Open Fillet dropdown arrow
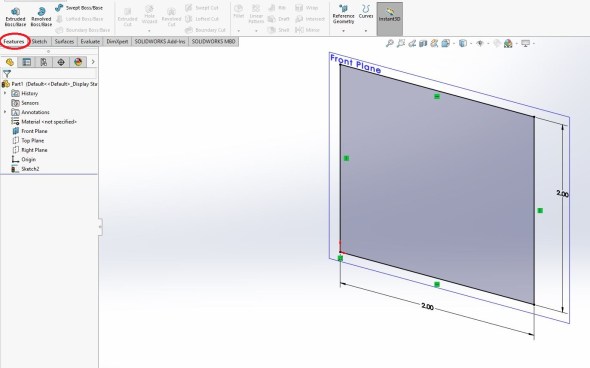The image size is (590, 368). click(239, 31)
